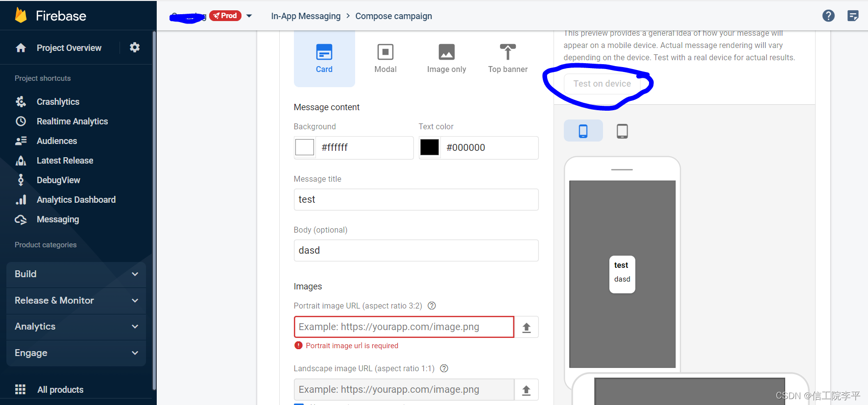The image size is (868, 405).
Task: Choose the Top banner layout
Action: point(508,59)
